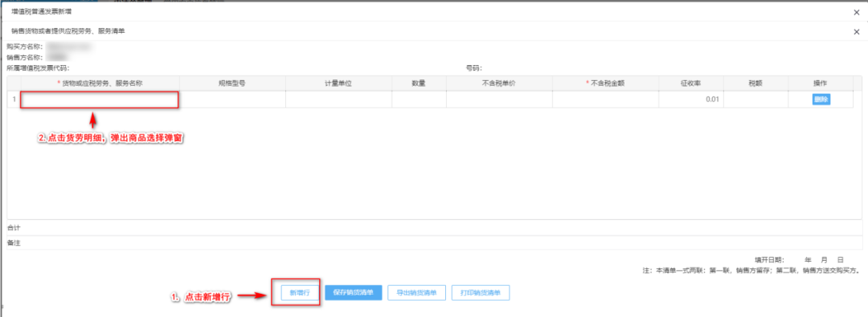This screenshot has height=317, width=868.
Task: Click the 保存销货清单 button
Action: coord(353,293)
